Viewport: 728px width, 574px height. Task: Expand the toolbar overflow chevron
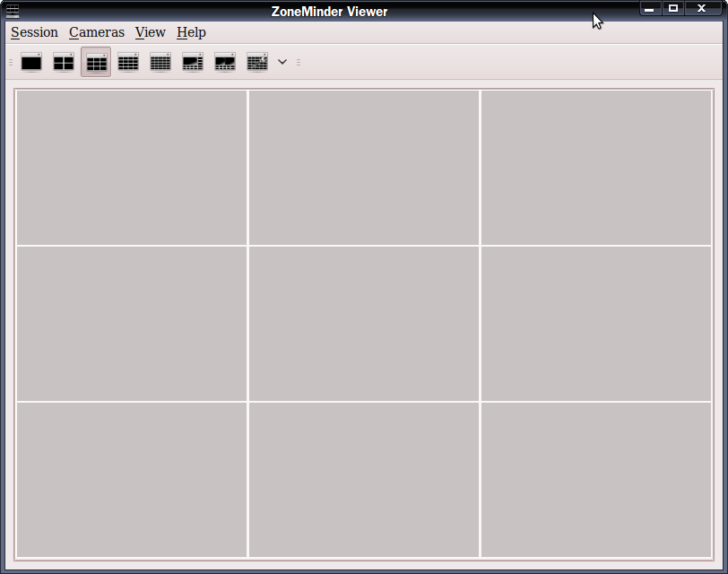282,62
